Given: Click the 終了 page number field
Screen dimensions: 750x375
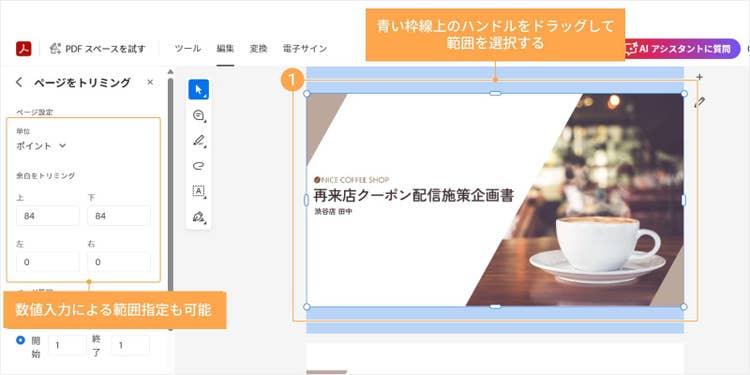Looking at the screenshot, I should point(130,345).
